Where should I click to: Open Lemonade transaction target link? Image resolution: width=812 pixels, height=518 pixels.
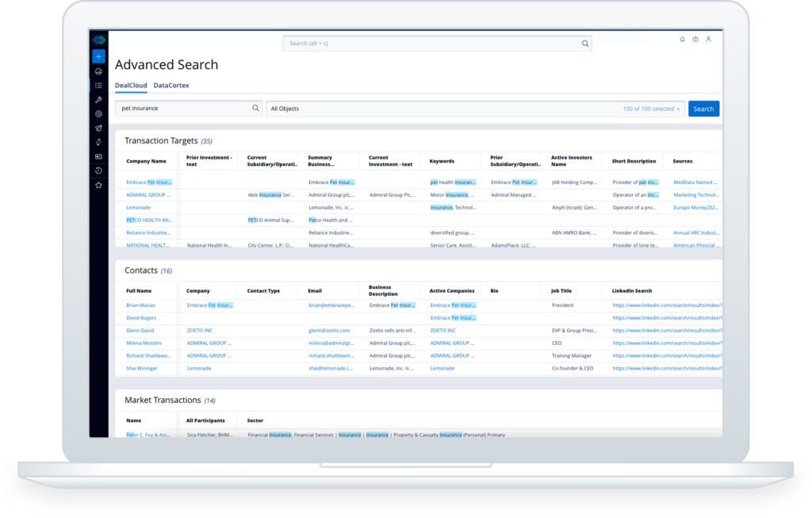tap(138, 208)
